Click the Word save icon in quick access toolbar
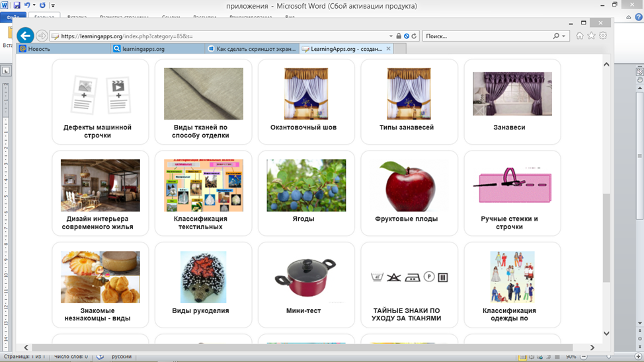This screenshot has width=644, height=362. click(x=17, y=5)
